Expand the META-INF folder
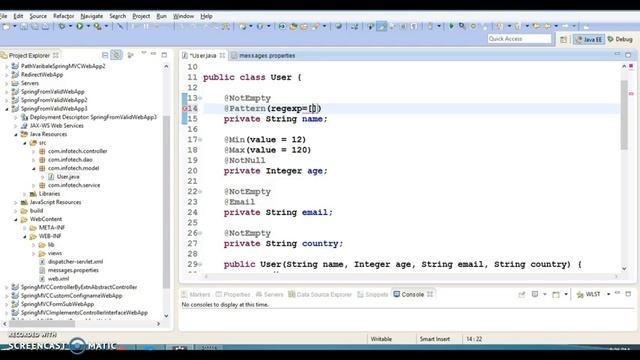This screenshot has height=360, width=640. pyautogui.click(x=25, y=228)
